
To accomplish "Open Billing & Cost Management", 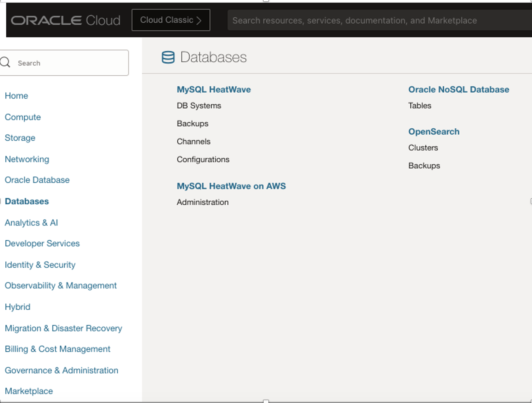I will click(57, 349).
